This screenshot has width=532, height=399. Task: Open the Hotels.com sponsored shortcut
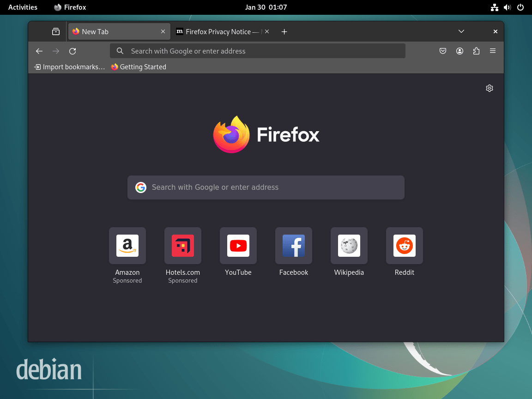pyautogui.click(x=182, y=246)
